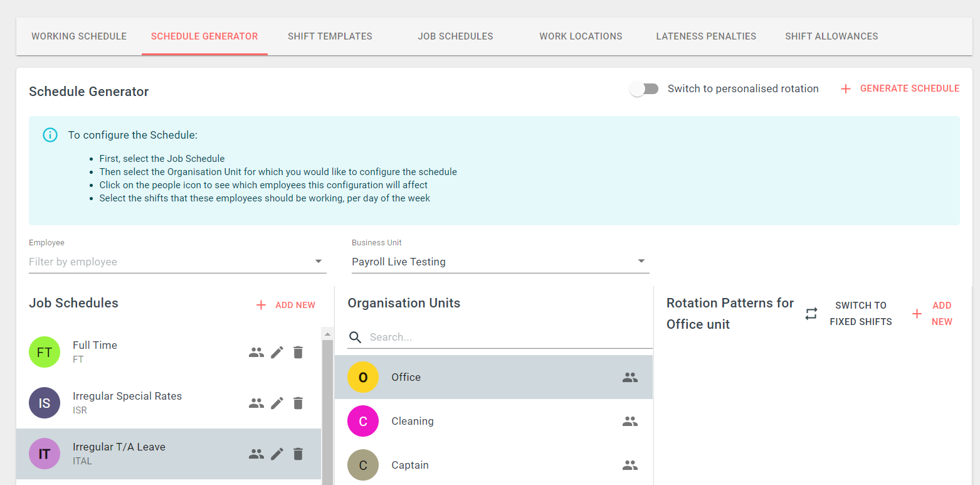Image resolution: width=980 pixels, height=485 pixels.
Task: Open Work Locations tab
Action: pos(581,36)
